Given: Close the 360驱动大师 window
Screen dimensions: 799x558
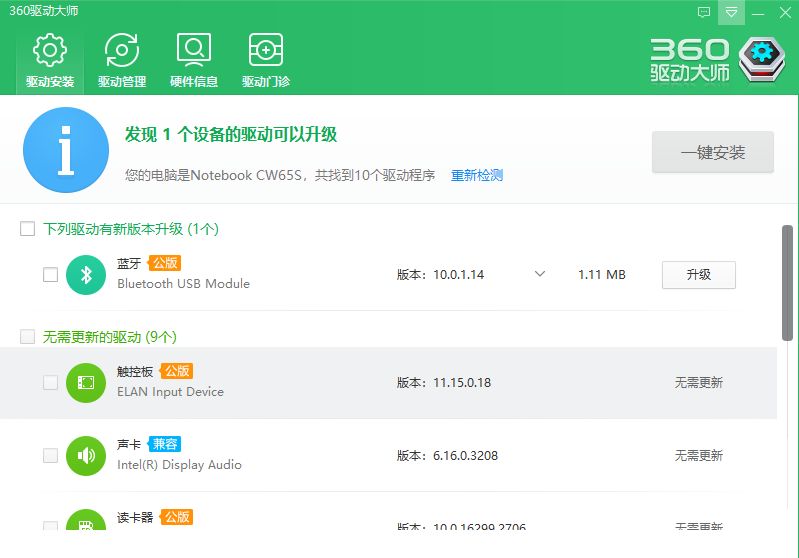Looking at the screenshot, I should pos(785,12).
